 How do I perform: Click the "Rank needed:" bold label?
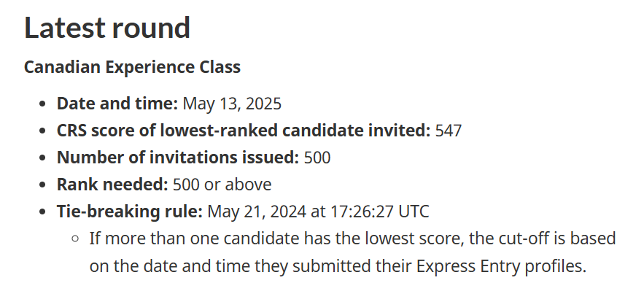pyautogui.click(x=112, y=185)
